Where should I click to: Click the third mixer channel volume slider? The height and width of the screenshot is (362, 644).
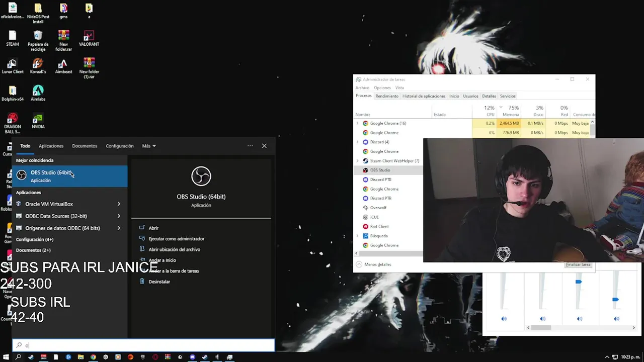point(579,282)
